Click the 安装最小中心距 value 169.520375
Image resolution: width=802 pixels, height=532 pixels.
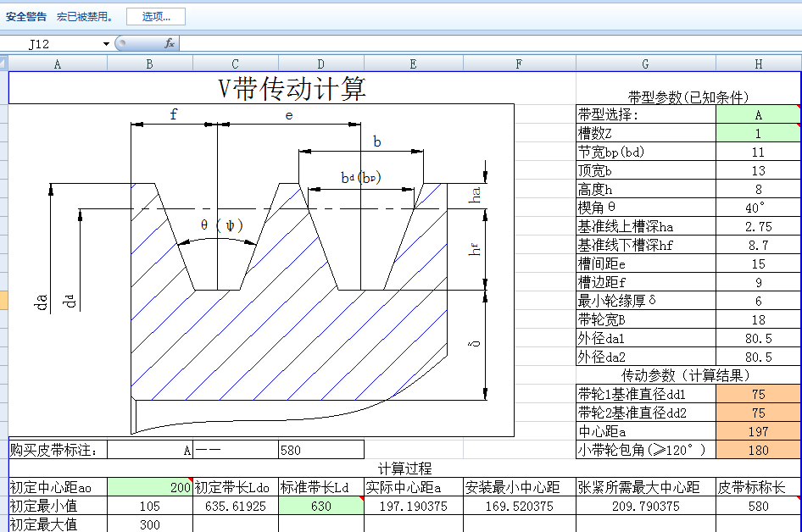click(x=519, y=506)
